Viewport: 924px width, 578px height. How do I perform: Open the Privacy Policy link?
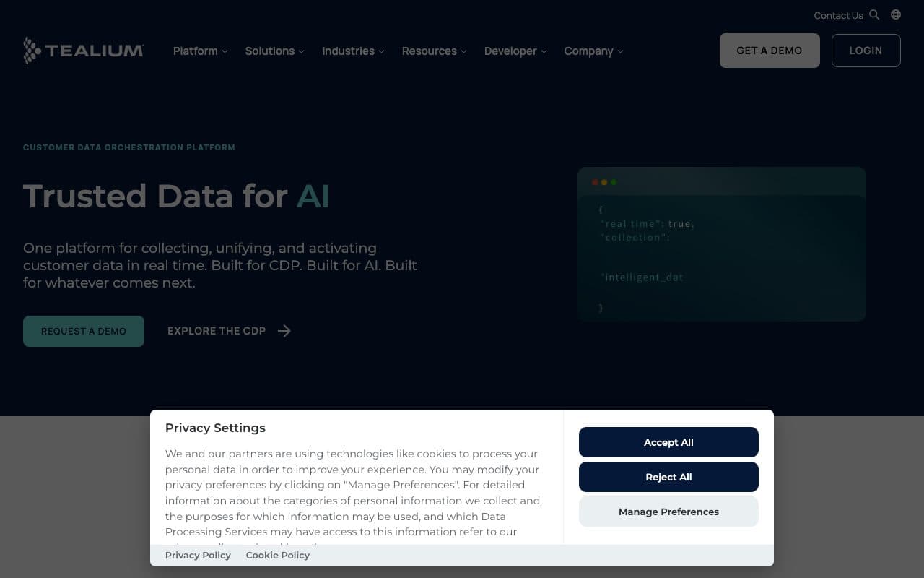[198, 555]
